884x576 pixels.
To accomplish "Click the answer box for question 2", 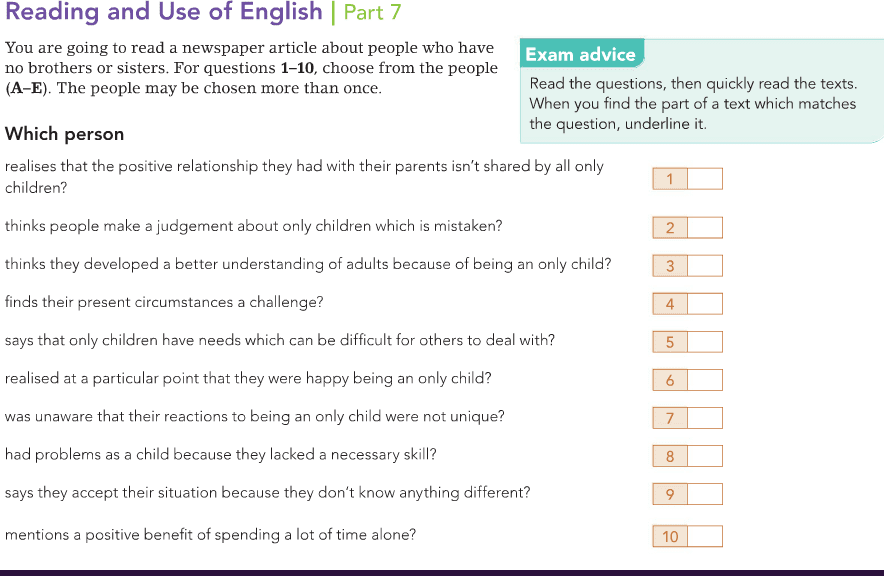I will [704, 227].
